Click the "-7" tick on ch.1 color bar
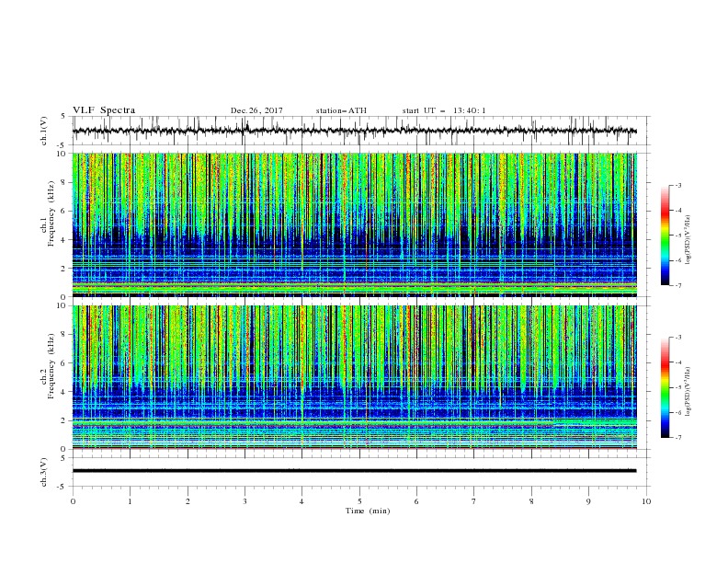This screenshot has height=563, width=728. 677,285
